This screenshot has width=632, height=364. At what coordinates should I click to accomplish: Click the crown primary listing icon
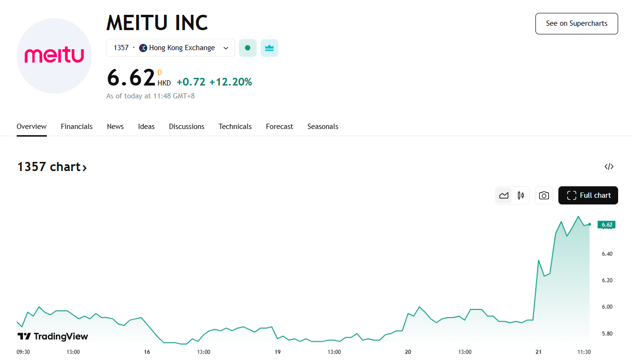coord(269,48)
